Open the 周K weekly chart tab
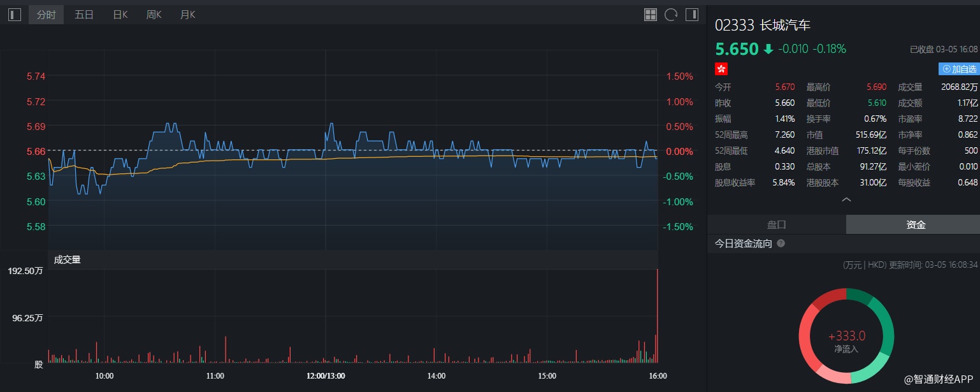The height and width of the screenshot is (392, 980). click(x=154, y=15)
